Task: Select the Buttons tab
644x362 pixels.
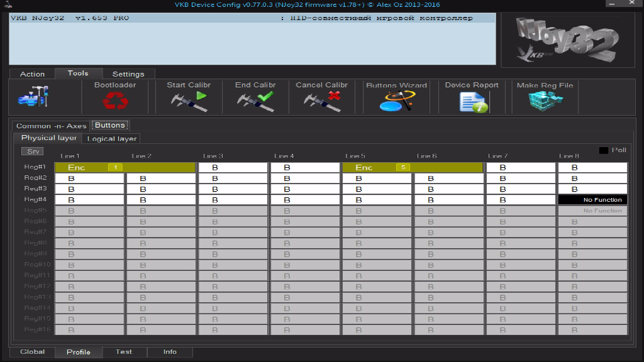Action: coord(109,125)
